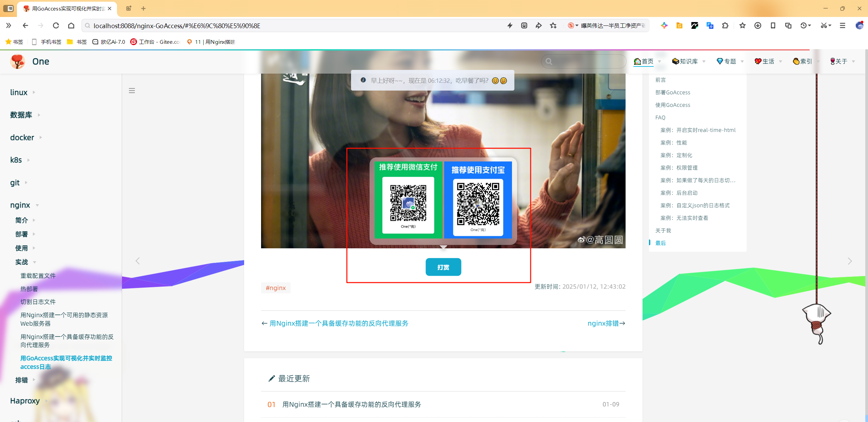Open the 专题 nav dropdown
The height and width of the screenshot is (422, 868).
tap(730, 61)
